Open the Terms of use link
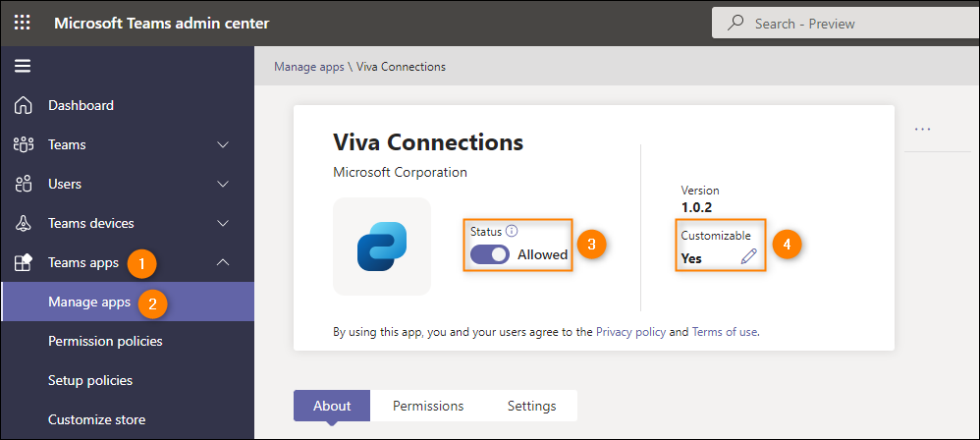The image size is (980, 440). pyautogui.click(x=725, y=332)
